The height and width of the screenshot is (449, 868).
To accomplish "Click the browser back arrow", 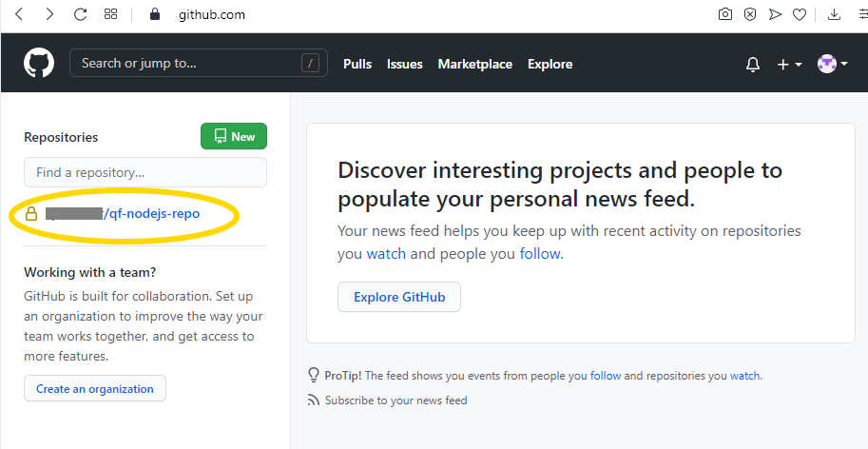I will click(x=19, y=14).
